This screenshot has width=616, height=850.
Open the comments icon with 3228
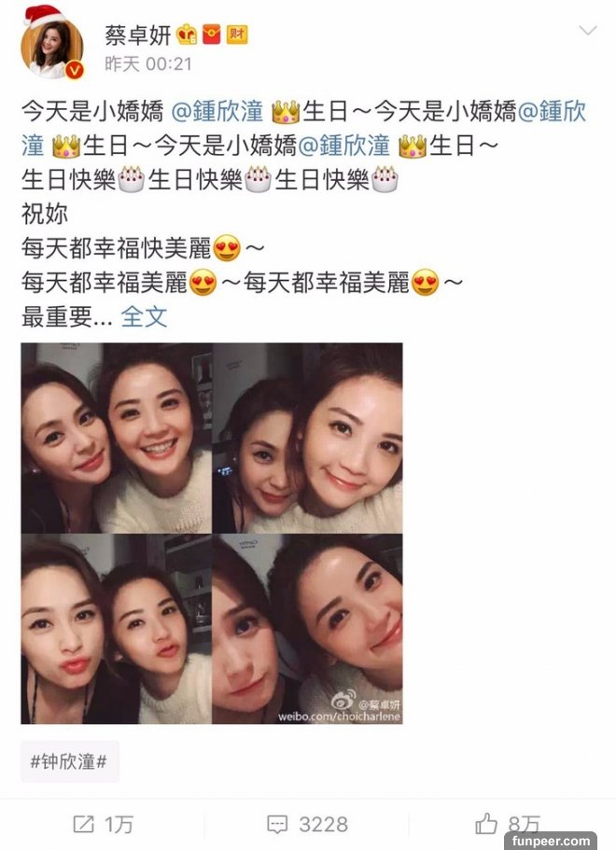point(307,825)
